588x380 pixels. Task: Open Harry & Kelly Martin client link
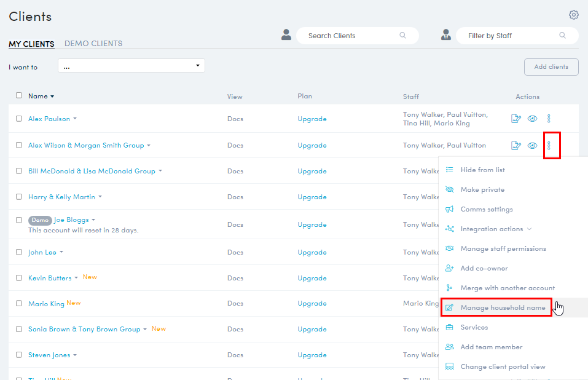[61, 197]
